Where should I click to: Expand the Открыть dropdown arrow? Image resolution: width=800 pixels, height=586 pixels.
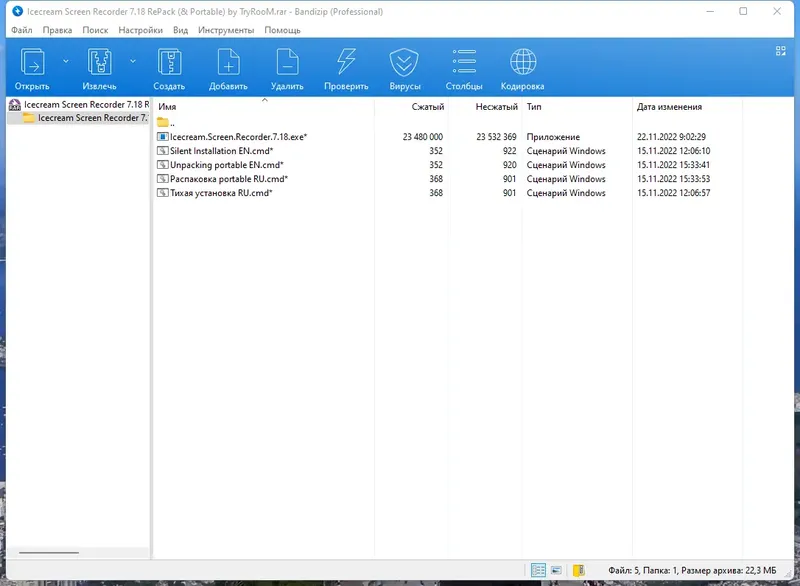[x=66, y=61]
